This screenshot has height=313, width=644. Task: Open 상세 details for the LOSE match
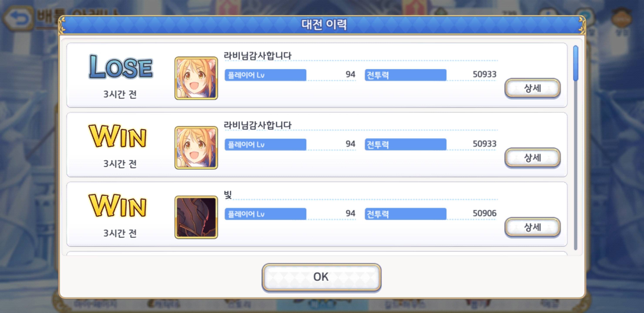click(x=532, y=88)
